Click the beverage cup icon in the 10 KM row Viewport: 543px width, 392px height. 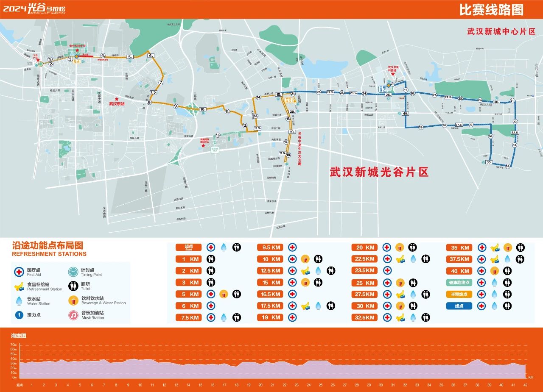point(305,259)
